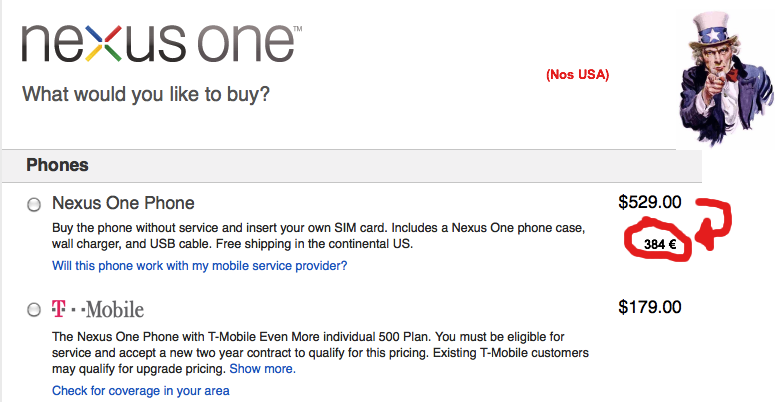Open 'Check for coverage in your area'
This screenshot has width=775, height=402.
coord(140,390)
